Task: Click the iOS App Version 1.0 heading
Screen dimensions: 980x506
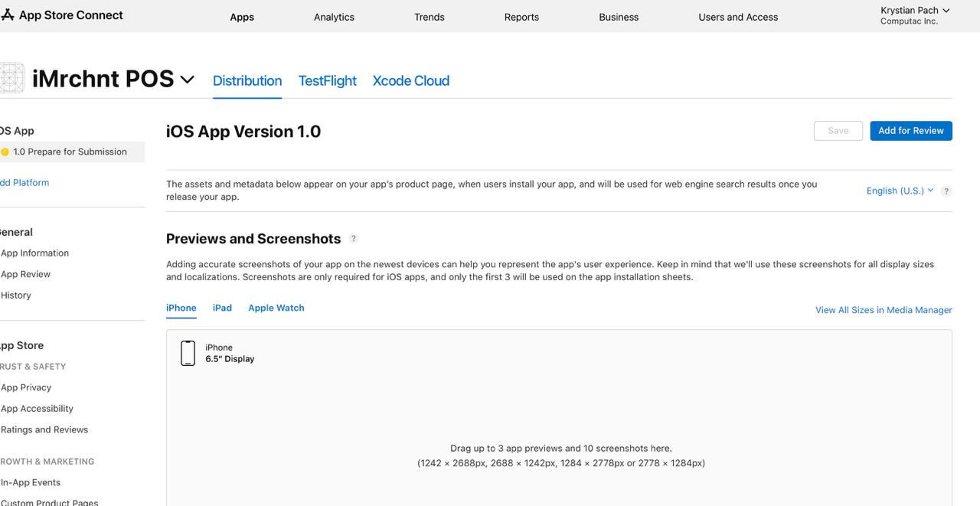Action: pyautogui.click(x=243, y=132)
